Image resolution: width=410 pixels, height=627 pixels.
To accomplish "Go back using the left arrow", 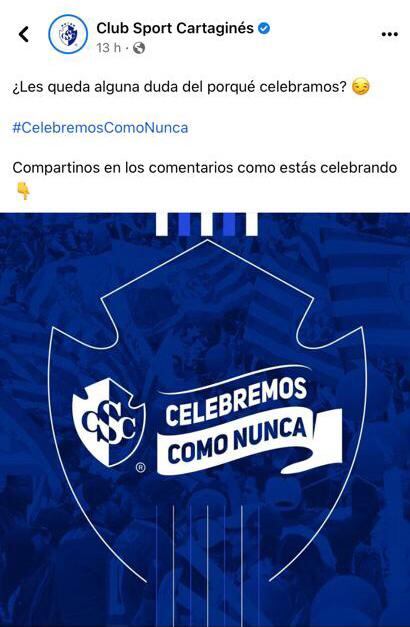I will tap(24, 34).
